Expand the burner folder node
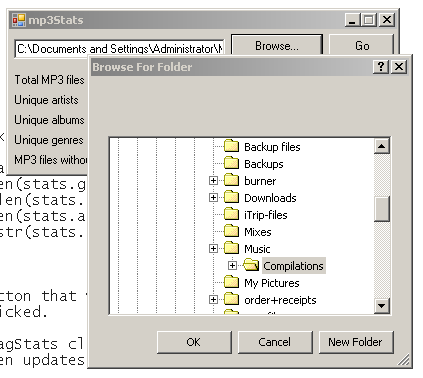The image size is (423, 378). coord(213,181)
